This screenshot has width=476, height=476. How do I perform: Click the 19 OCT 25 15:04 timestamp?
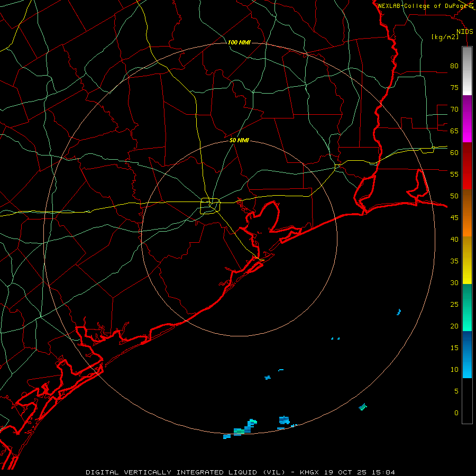360,472
